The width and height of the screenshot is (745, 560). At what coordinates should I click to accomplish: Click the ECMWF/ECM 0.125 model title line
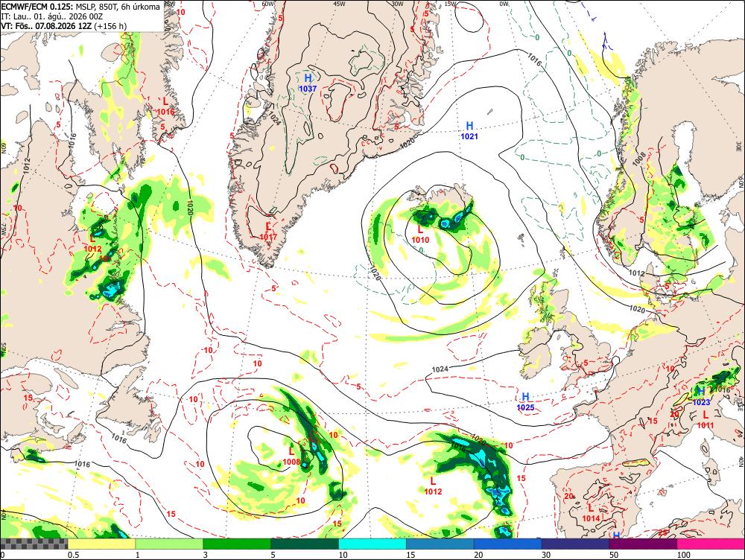pyautogui.click(x=80, y=7)
